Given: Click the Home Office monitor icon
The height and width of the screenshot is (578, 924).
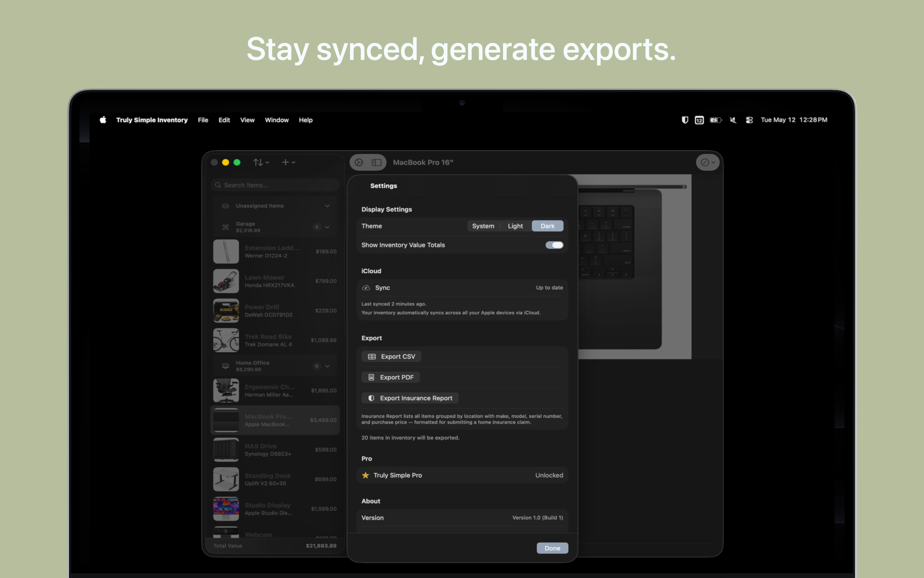Looking at the screenshot, I should pyautogui.click(x=226, y=366).
